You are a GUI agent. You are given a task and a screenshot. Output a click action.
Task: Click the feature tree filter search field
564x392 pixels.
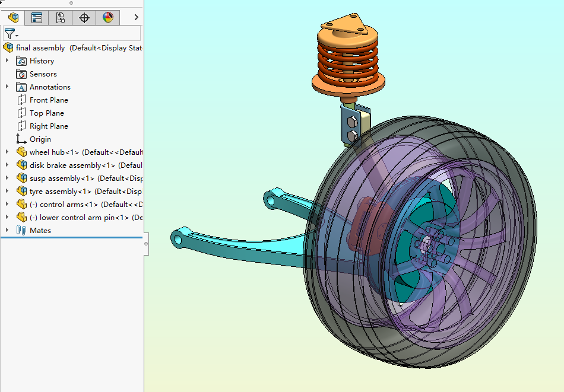(x=72, y=33)
